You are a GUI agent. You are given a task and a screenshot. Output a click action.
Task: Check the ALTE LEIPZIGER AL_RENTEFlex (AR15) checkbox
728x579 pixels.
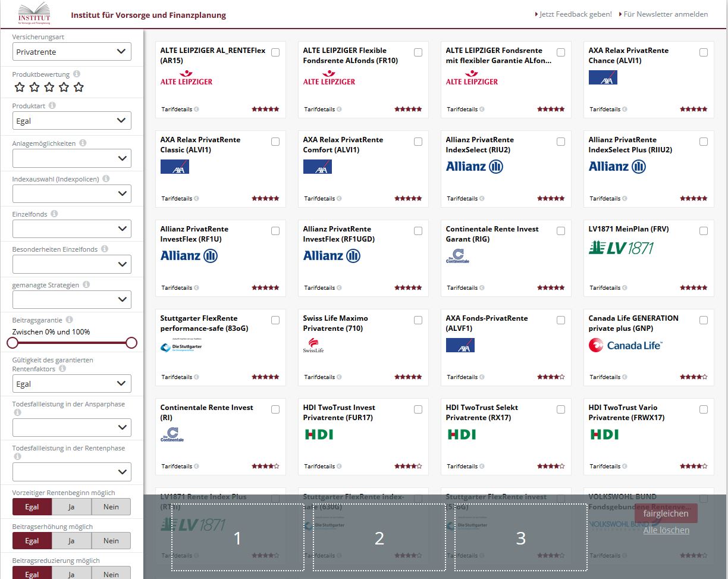pos(275,52)
